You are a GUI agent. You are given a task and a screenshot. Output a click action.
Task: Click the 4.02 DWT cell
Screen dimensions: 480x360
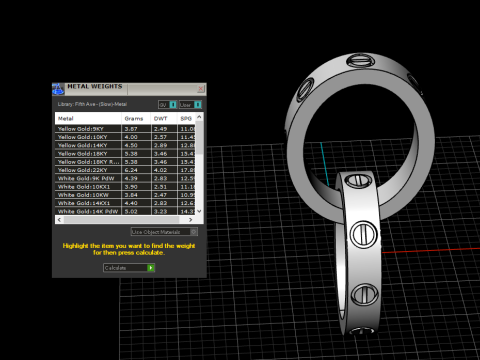coord(164,170)
